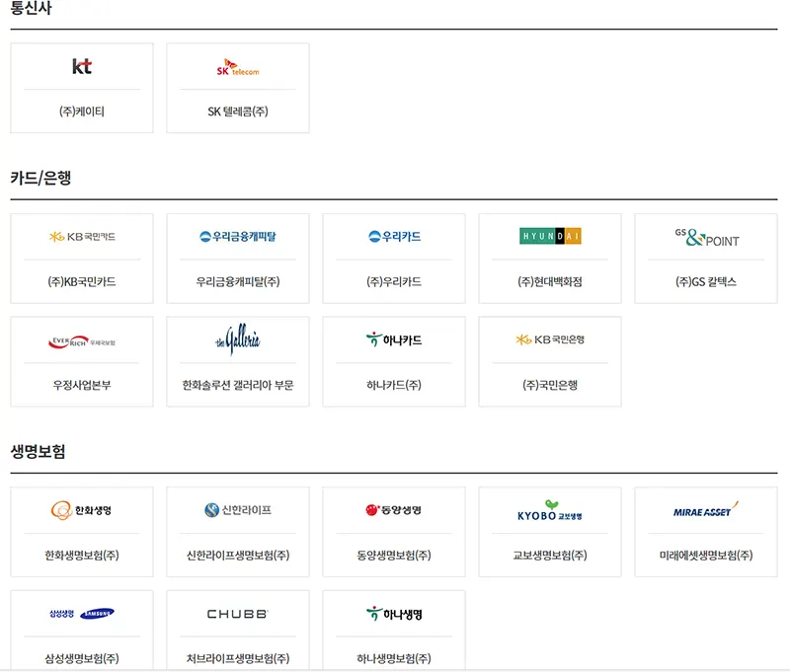Click the 한화생명 logo
The height and width of the screenshot is (672, 790).
coord(82,510)
